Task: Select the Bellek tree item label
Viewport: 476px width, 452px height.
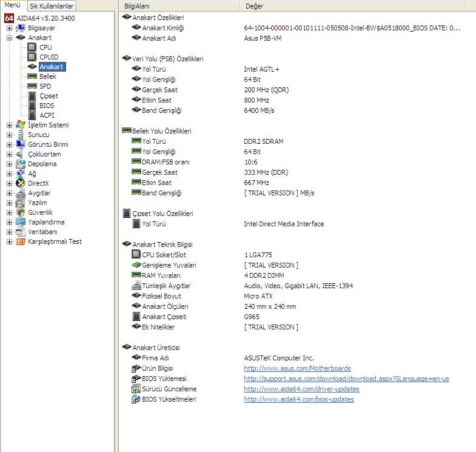Action: [48, 76]
